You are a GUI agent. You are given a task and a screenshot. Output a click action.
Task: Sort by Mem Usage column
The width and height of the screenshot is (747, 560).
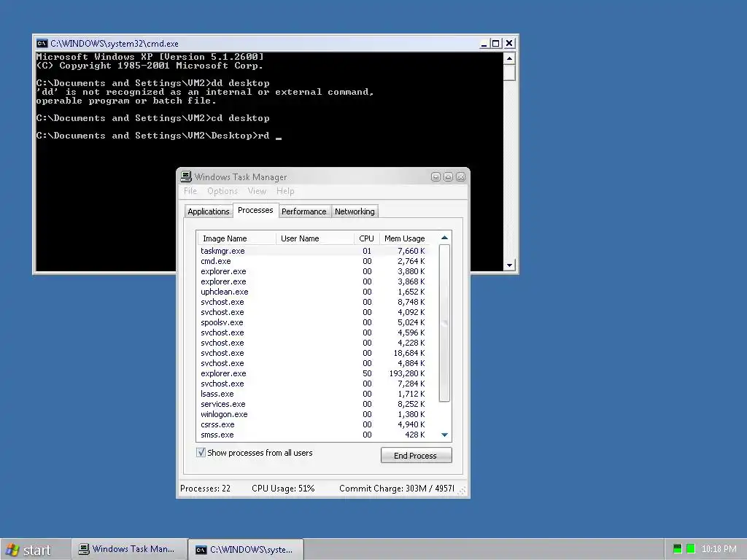point(404,238)
